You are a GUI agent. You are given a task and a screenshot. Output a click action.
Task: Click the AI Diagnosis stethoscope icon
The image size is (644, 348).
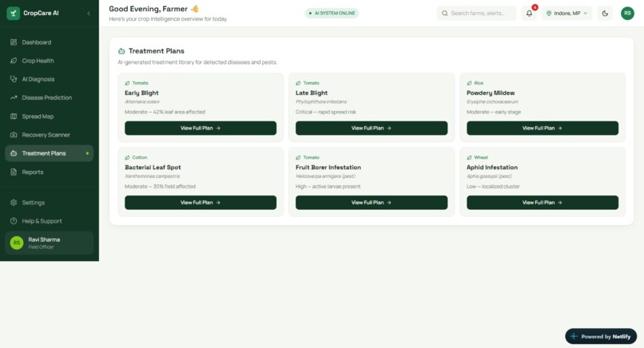coord(14,79)
